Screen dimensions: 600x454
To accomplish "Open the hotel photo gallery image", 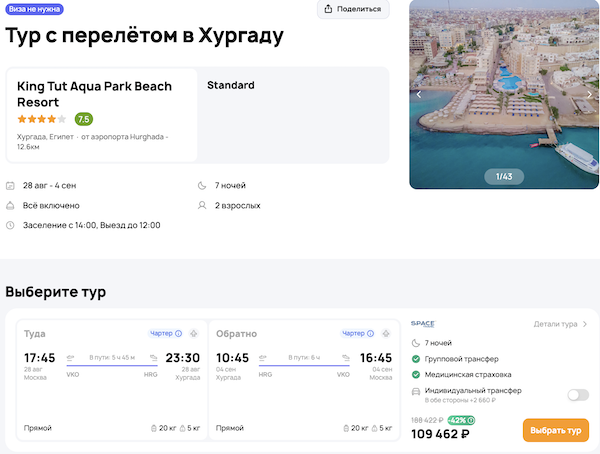I will tap(504, 80).
